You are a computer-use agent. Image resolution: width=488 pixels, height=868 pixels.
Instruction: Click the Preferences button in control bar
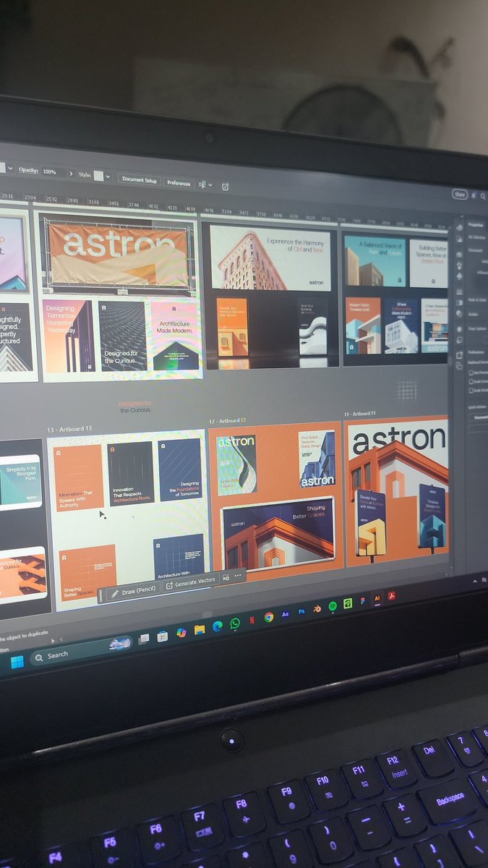click(x=179, y=183)
